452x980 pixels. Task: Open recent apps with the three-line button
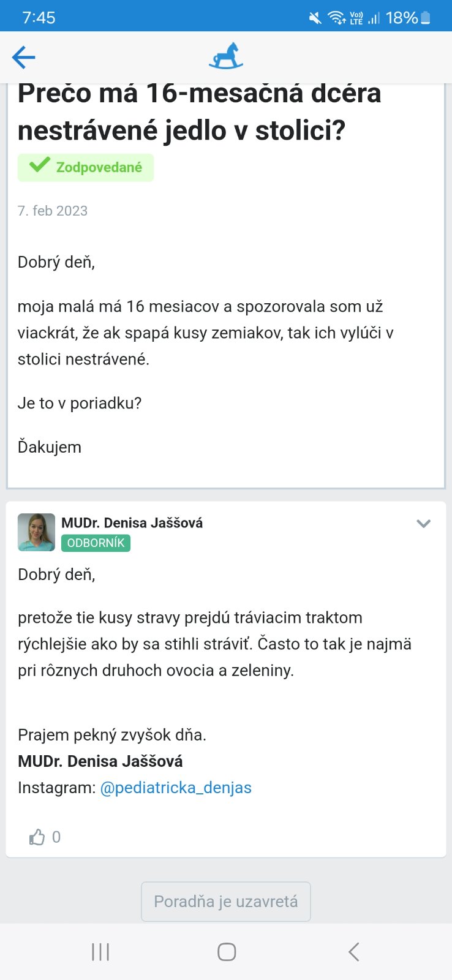click(100, 952)
